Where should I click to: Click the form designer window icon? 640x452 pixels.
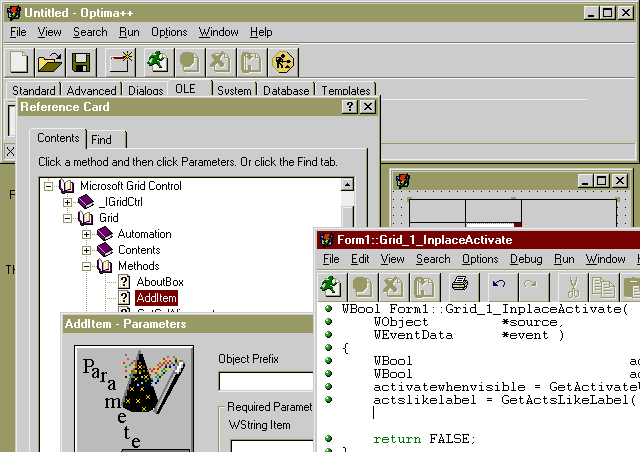(402, 180)
